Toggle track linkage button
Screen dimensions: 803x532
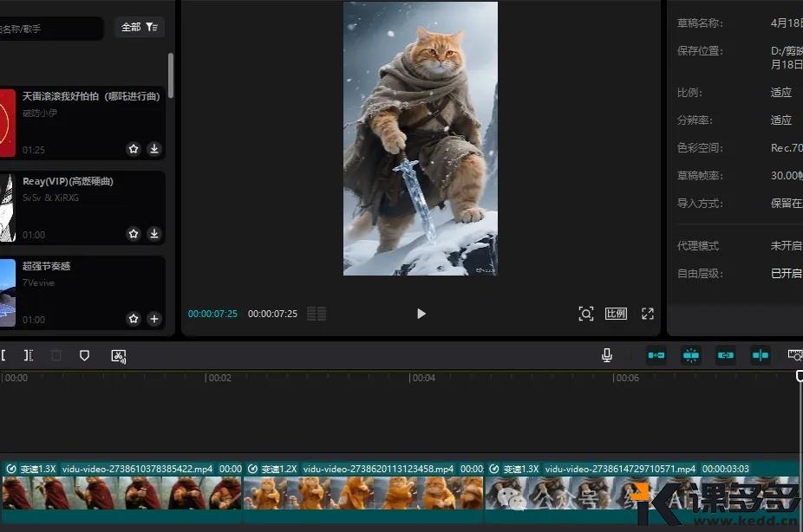pos(726,355)
